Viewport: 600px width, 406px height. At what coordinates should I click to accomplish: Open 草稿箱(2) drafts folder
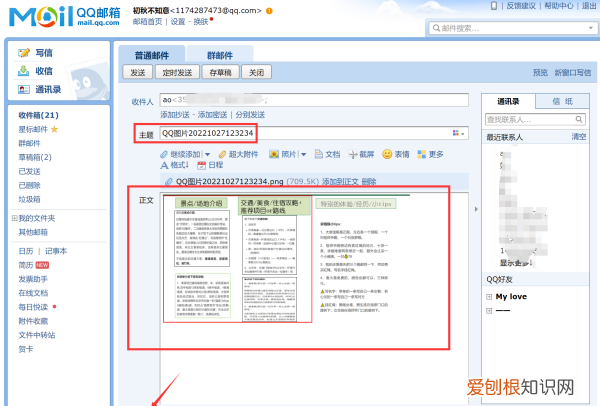[35, 157]
